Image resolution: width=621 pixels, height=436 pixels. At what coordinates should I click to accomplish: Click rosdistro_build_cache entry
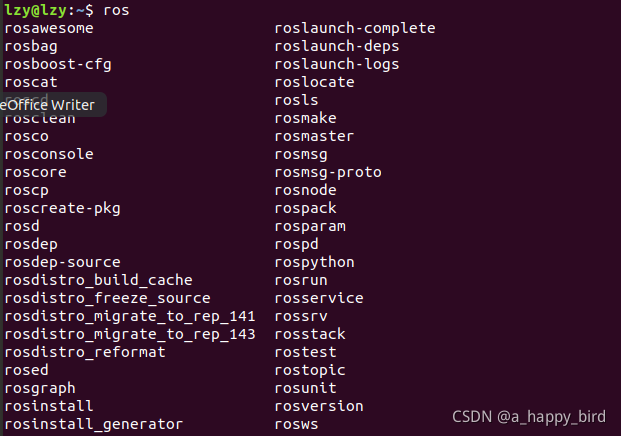click(x=98, y=280)
